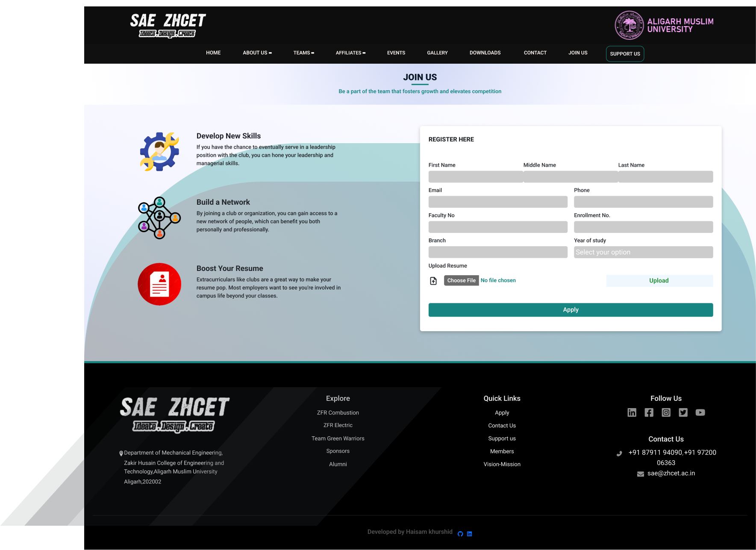Submit the form with the Apply button
The image size is (756, 550).
pyautogui.click(x=571, y=310)
